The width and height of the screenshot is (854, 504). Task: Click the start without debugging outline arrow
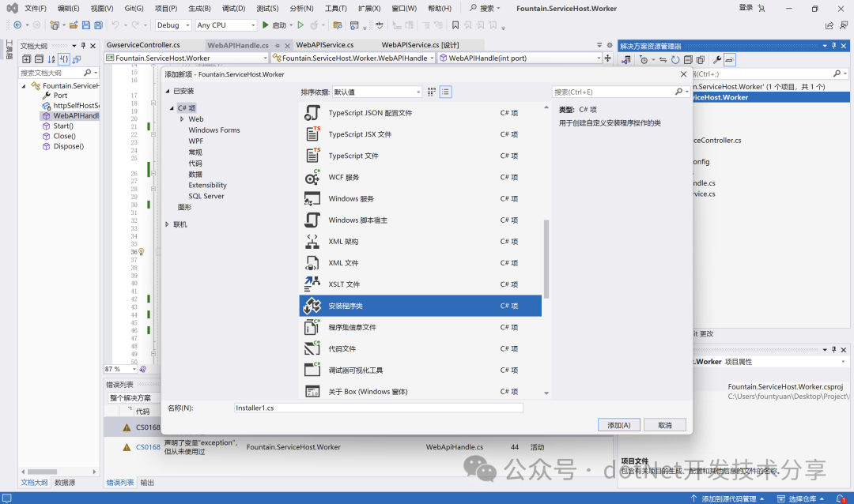tap(300, 25)
